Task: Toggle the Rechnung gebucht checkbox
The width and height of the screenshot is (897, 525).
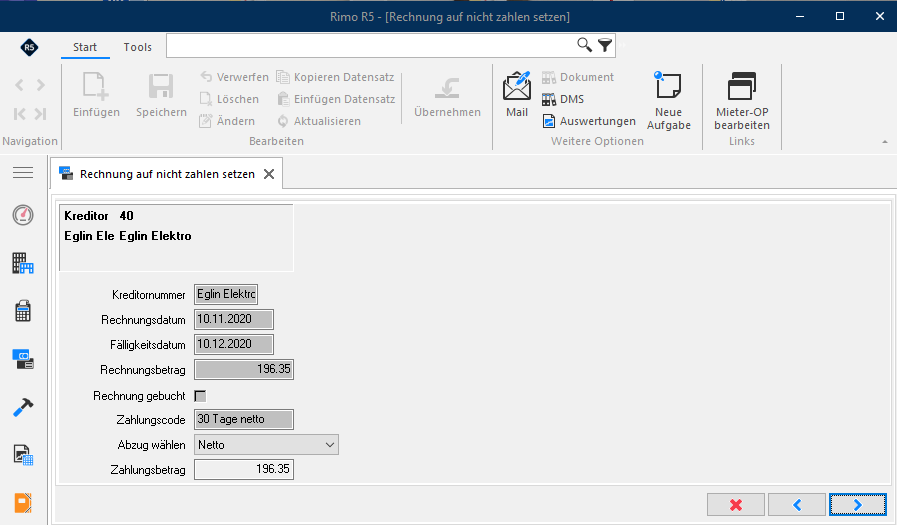Action: point(200,396)
